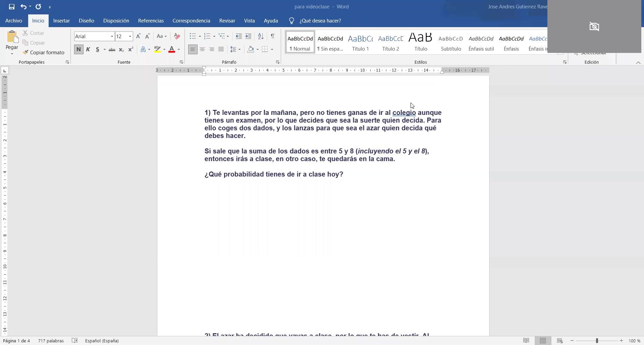Apply the Sin espaciado style
The width and height of the screenshot is (644, 345).
(330, 43)
